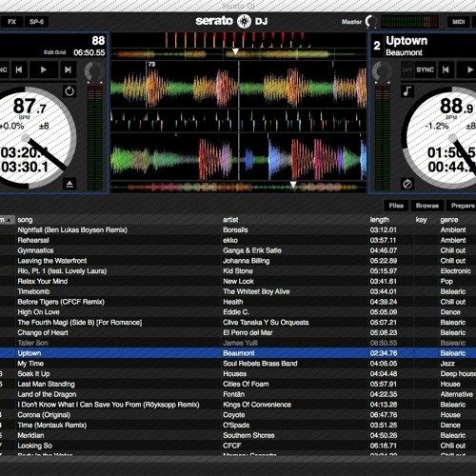Toggle Repeat on deck 1
The height and width of the screenshot is (476, 476).
tap(69, 91)
